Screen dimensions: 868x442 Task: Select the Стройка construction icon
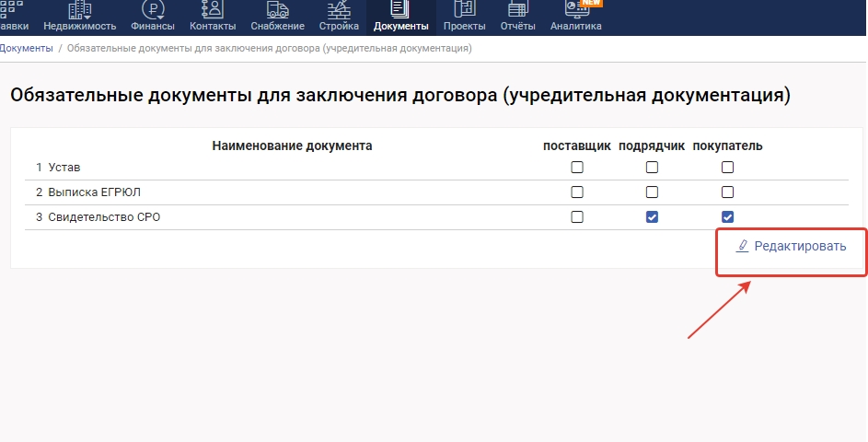pyautogui.click(x=338, y=9)
